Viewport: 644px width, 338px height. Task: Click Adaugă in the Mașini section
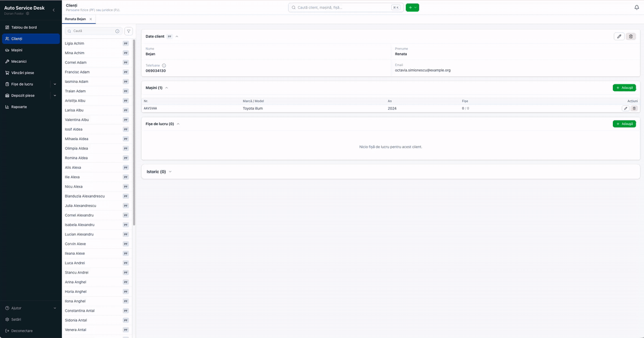pyautogui.click(x=624, y=88)
